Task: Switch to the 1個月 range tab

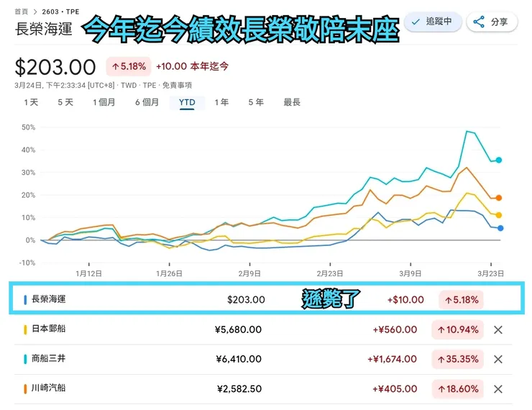Action: [104, 102]
